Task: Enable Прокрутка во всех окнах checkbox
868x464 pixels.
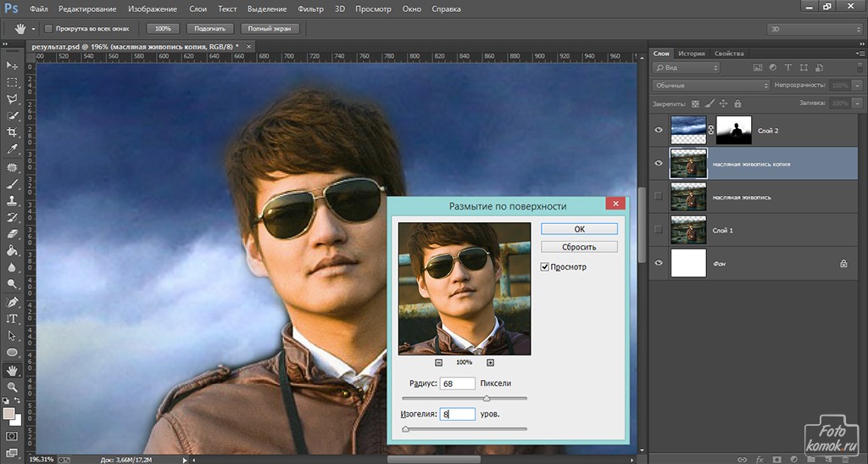Action: (47, 29)
